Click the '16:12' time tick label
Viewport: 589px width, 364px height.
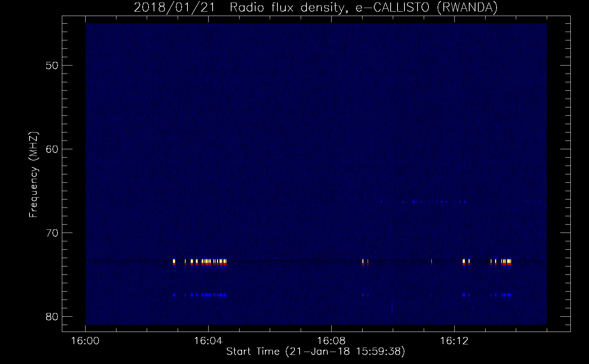454,341
